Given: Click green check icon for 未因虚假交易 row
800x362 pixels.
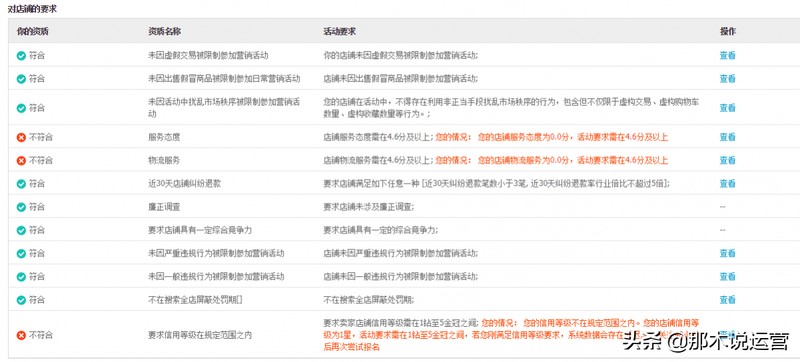Looking at the screenshot, I should pos(21,56).
